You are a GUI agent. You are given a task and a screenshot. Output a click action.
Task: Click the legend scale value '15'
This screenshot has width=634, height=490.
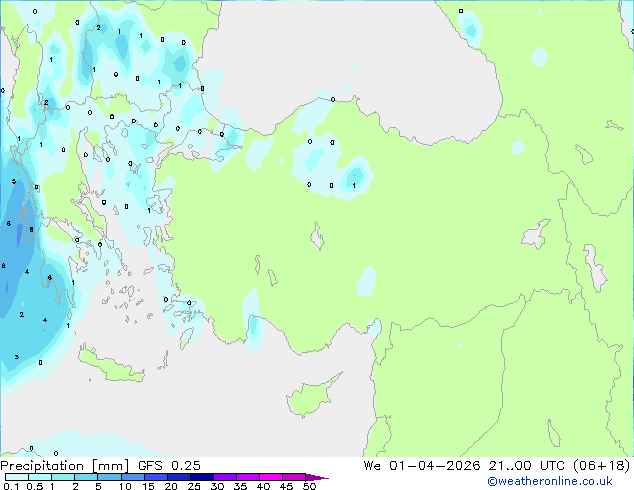(148, 486)
